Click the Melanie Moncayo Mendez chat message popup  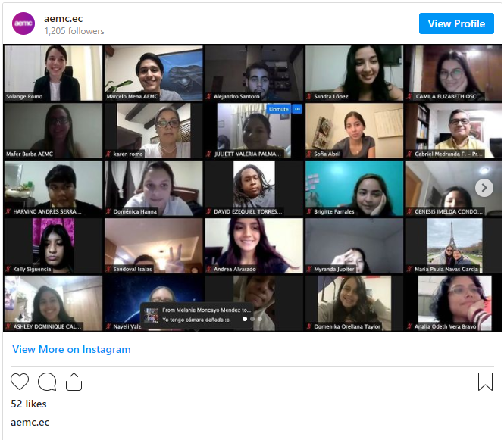[x=196, y=315]
